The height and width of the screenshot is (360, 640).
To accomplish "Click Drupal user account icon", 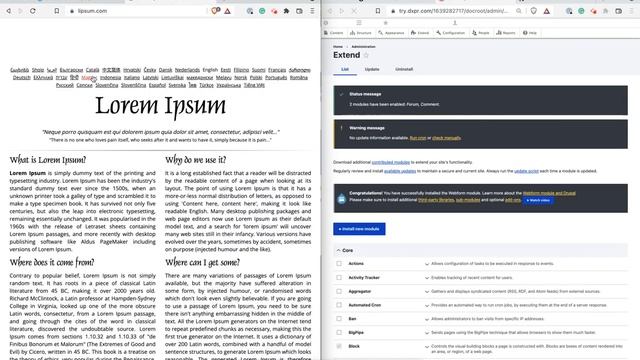I will pos(455,23).
